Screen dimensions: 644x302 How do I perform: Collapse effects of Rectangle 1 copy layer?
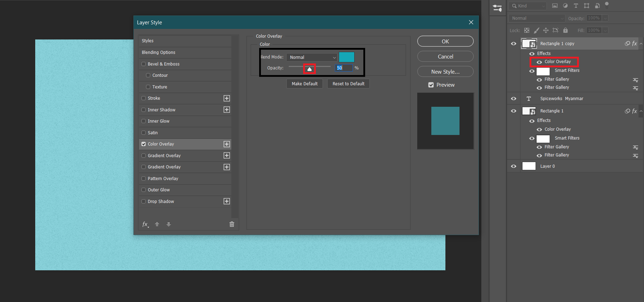point(641,44)
